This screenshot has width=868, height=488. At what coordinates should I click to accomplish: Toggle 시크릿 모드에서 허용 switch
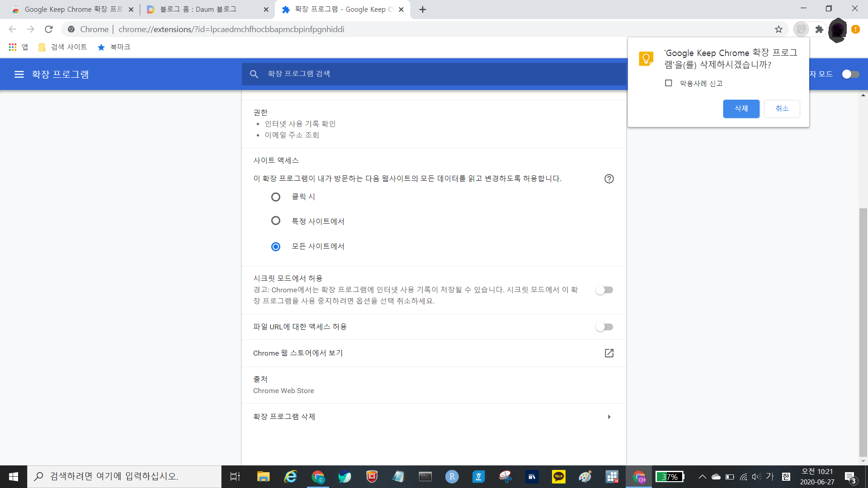604,290
